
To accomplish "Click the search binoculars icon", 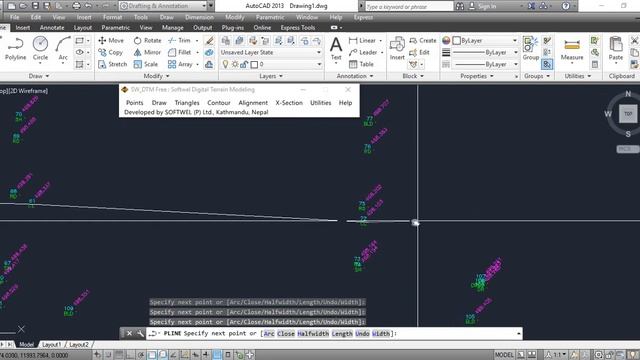I will [x=460, y=6].
